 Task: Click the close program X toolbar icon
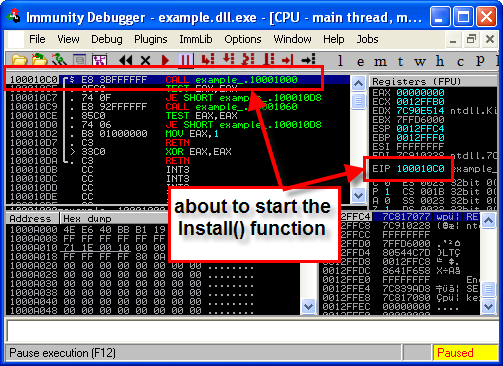coord(145,60)
